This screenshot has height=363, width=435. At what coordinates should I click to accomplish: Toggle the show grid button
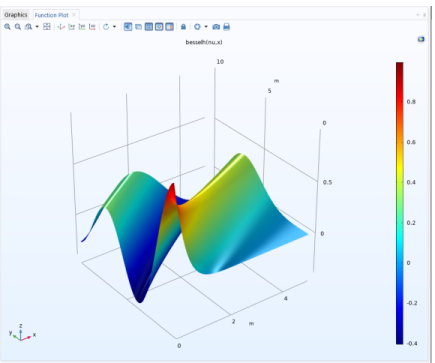coord(149,27)
